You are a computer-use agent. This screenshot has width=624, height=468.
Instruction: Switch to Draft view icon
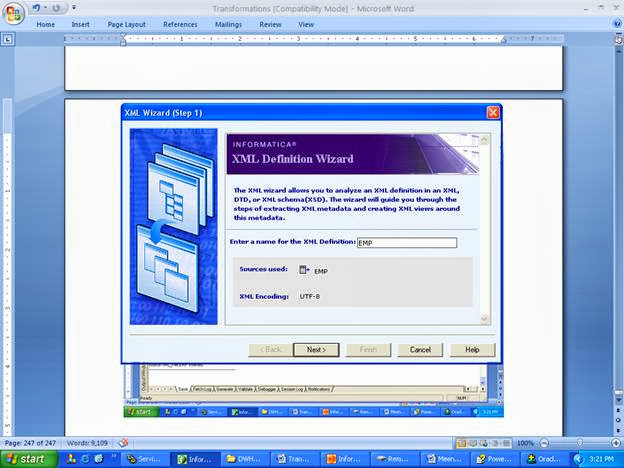(x=506, y=443)
